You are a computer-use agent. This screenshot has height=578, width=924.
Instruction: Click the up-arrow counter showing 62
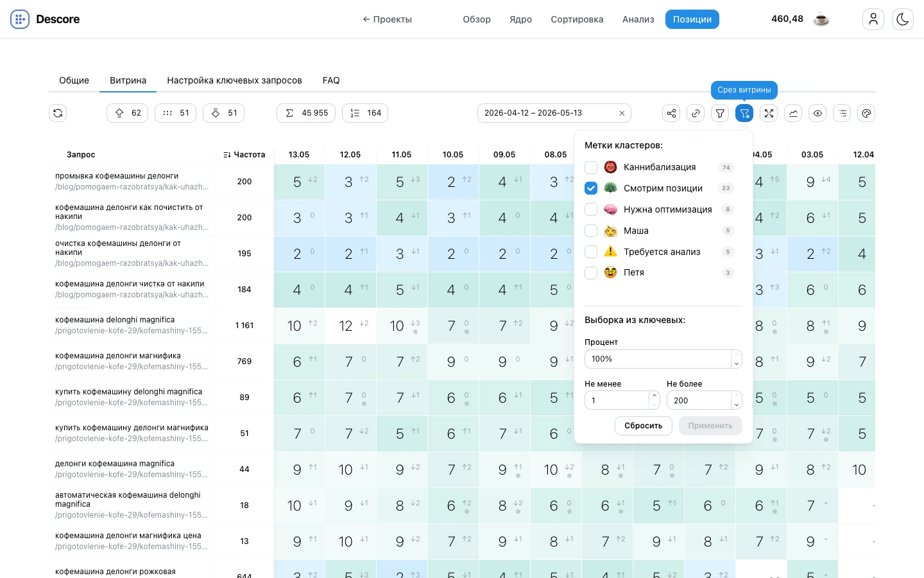click(128, 113)
